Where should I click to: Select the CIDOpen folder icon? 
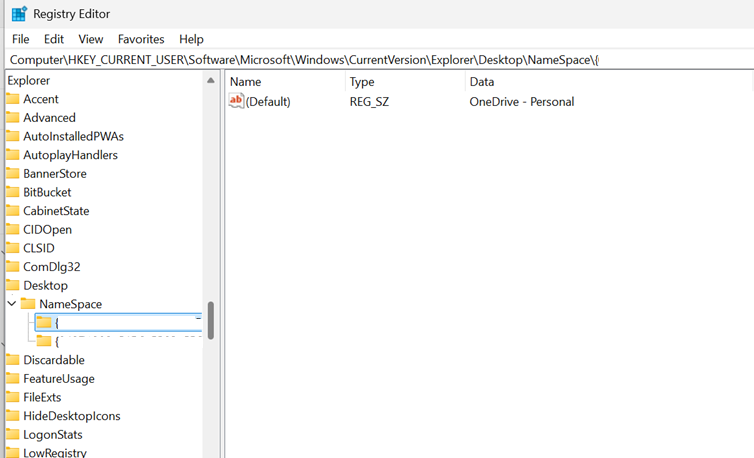[x=13, y=229]
